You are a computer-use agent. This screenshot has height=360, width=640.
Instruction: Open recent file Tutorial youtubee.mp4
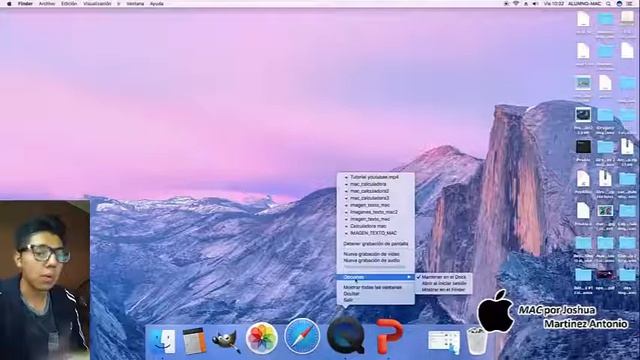point(376,177)
